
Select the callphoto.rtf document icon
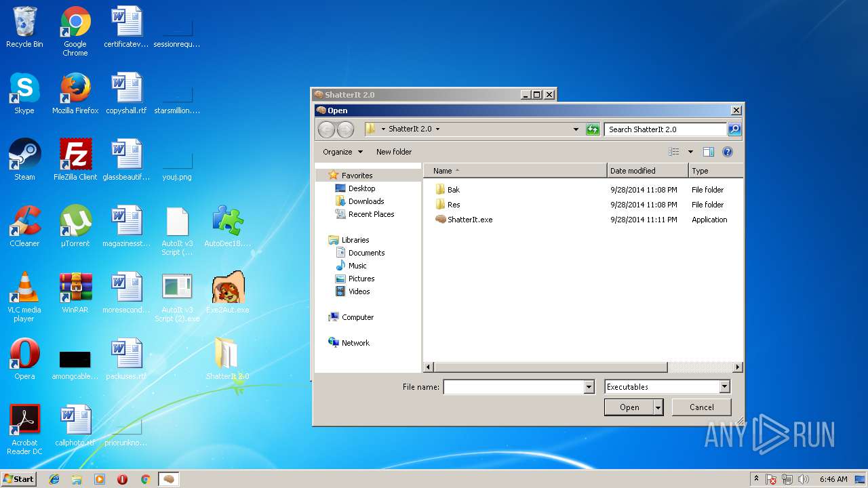(x=75, y=426)
